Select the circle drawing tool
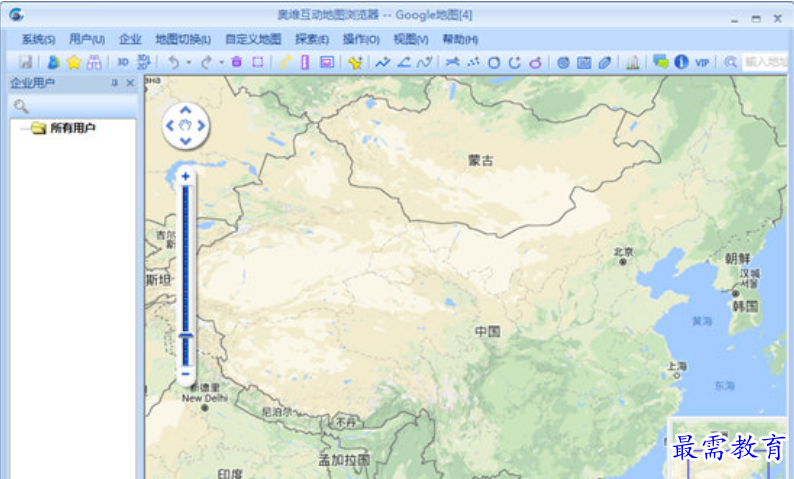 pyautogui.click(x=494, y=63)
